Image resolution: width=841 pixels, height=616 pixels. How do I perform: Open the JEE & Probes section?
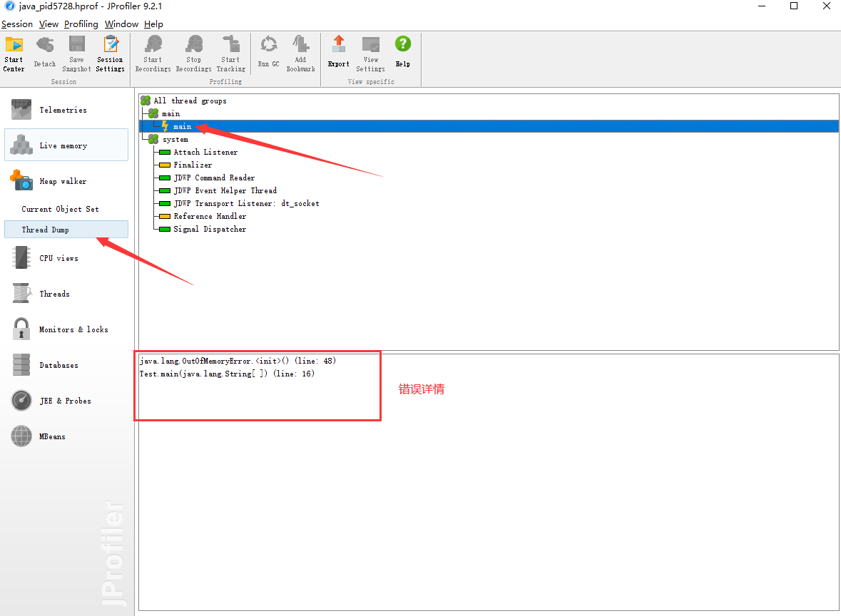coord(66,401)
